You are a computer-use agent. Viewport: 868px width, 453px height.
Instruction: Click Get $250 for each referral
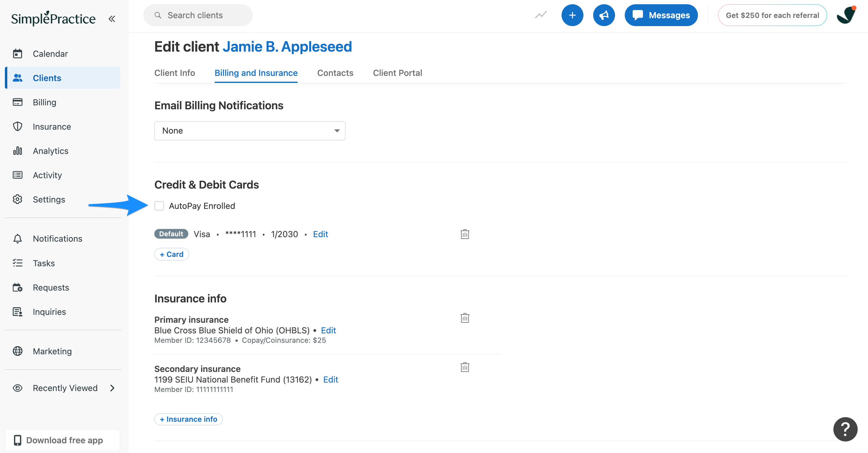click(772, 15)
